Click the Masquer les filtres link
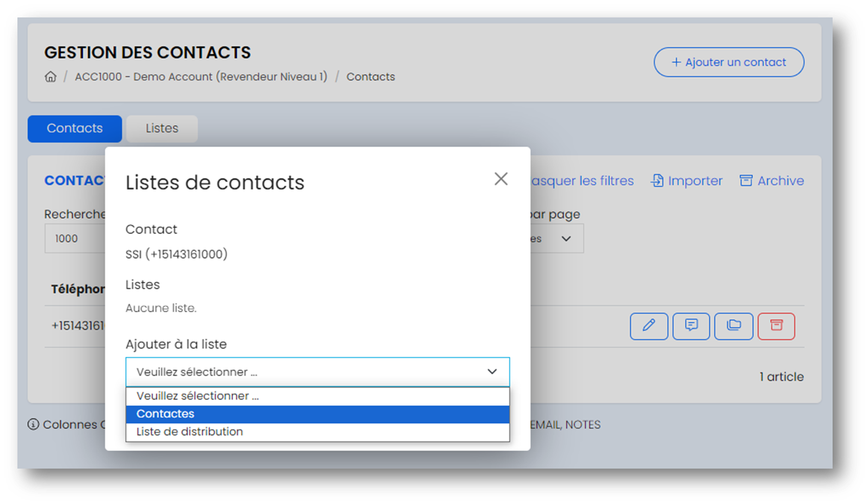 pos(582,181)
